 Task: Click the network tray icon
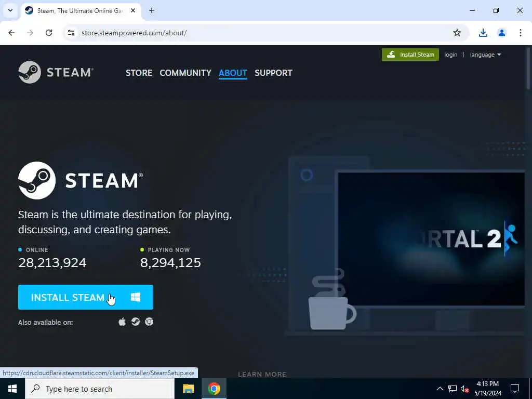point(453,389)
